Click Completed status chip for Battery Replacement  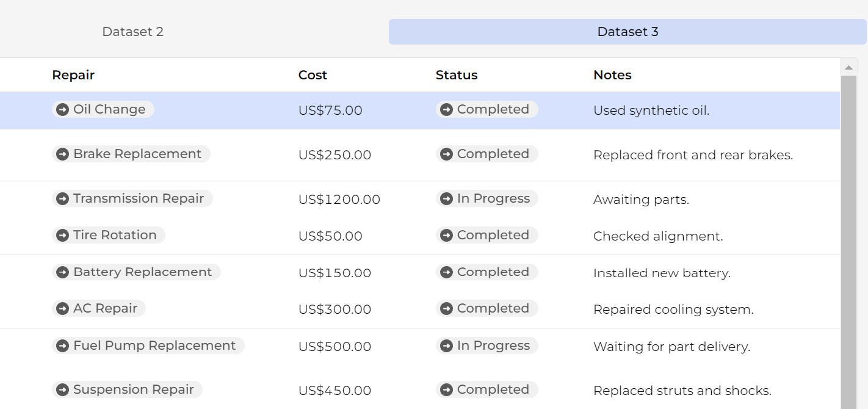point(487,272)
